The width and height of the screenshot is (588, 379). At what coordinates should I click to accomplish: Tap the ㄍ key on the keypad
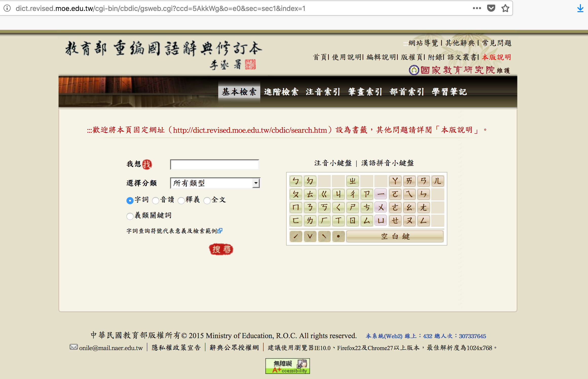324,194
